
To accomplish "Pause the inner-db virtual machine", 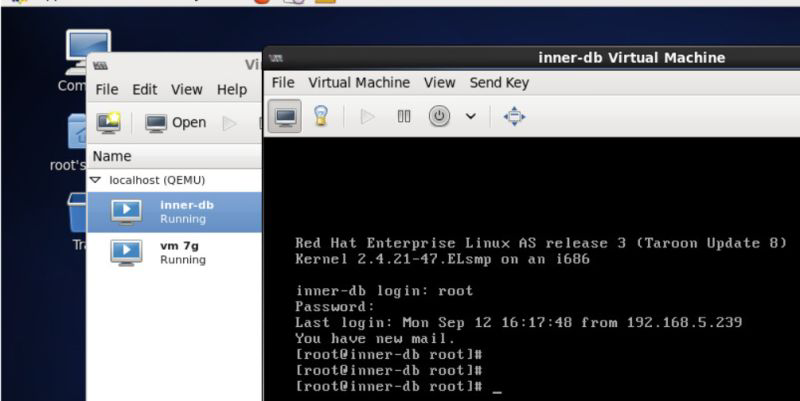I will click(404, 117).
